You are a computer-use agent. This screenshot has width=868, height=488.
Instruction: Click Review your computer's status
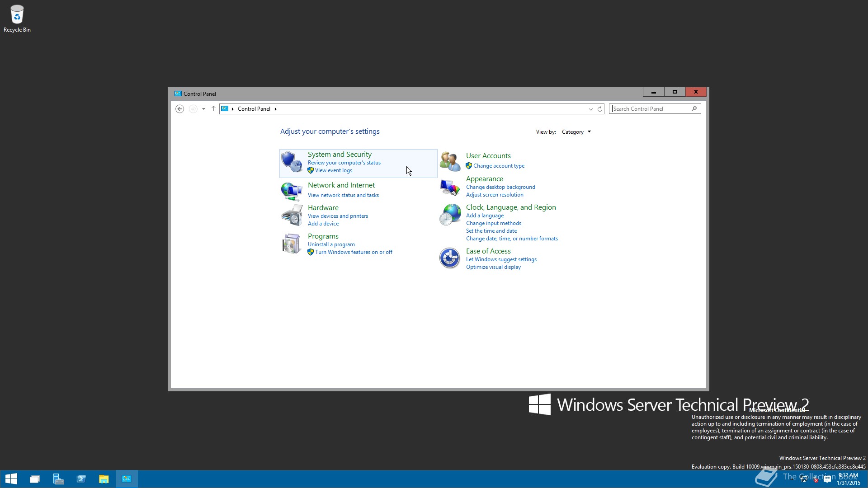(x=344, y=163)
